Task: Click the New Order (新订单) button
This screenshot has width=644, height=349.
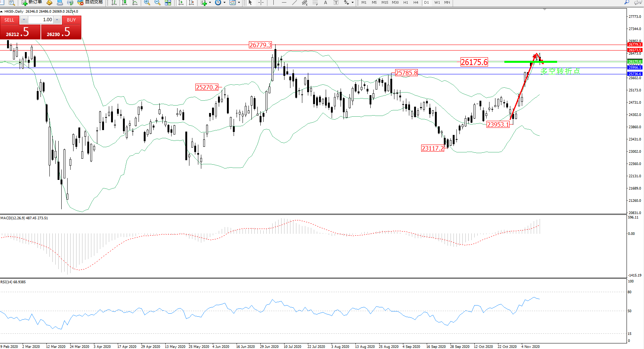Action: point(32,2)
